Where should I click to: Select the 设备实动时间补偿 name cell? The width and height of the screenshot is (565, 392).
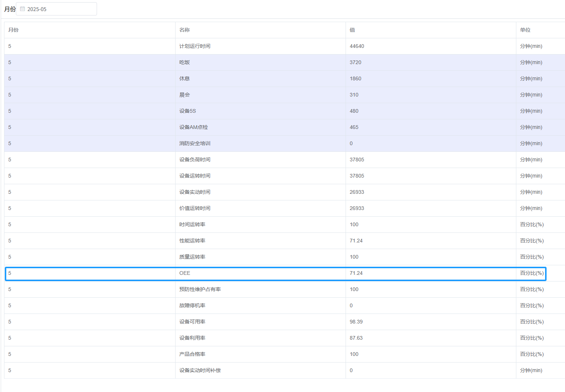click(200, 370)
